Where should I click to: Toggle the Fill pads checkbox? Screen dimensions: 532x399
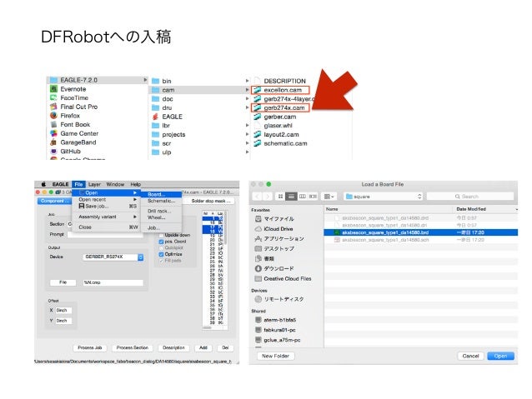(x=162, y=261)
